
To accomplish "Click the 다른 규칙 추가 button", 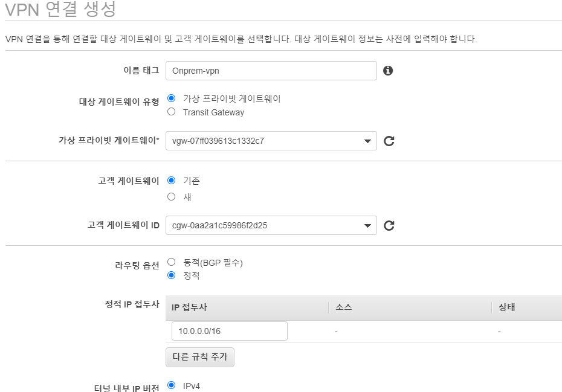I will [200, 357].
